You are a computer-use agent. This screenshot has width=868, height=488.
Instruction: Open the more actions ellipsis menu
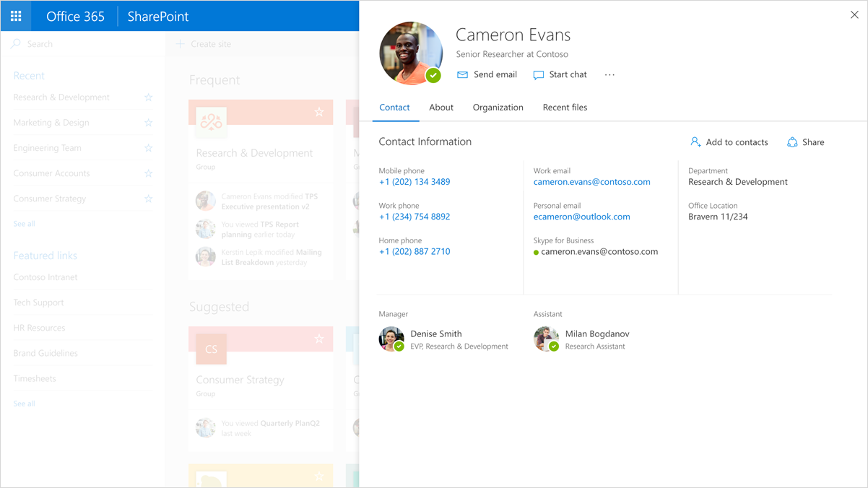point(609,74)
